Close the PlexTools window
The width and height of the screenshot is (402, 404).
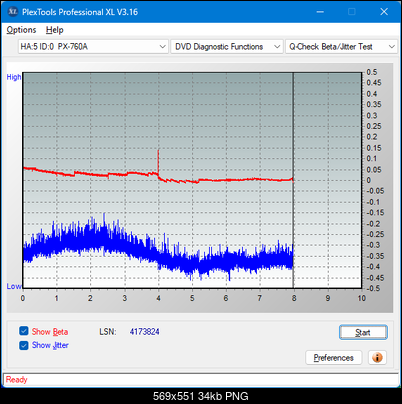[384, 12]
